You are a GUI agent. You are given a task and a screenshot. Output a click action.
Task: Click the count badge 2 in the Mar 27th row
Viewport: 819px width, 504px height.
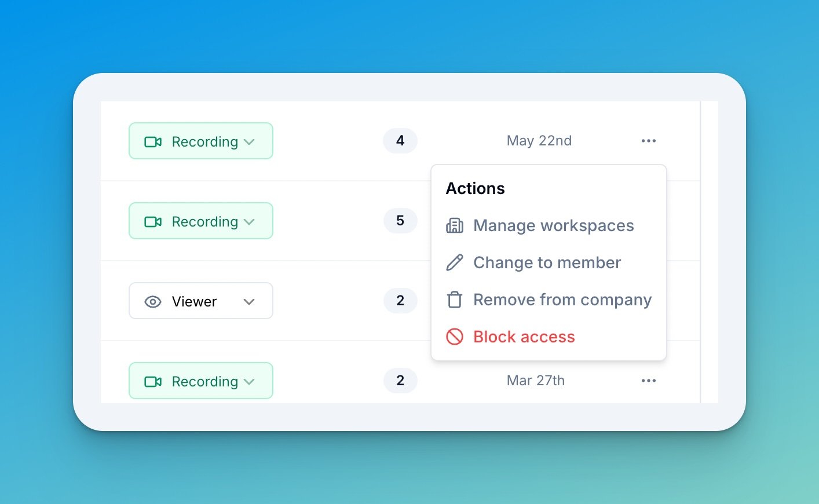(x=400, y=381)
